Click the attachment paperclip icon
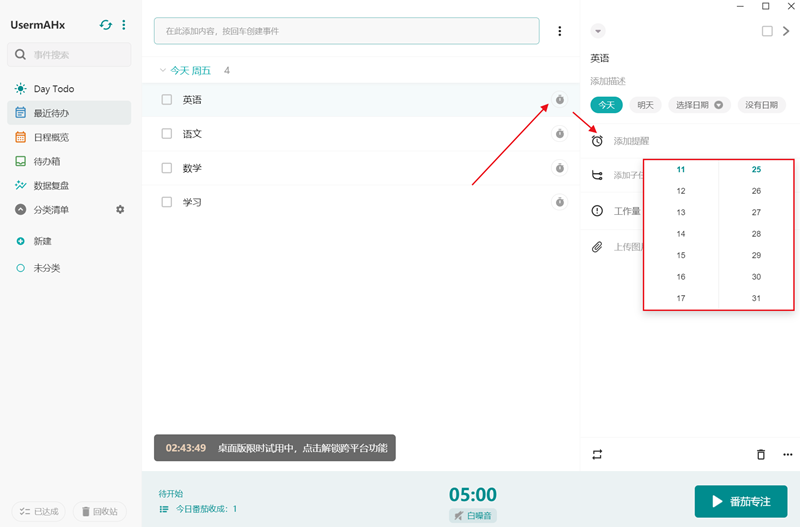Image resolution: width=800 pixels, height=527 pixels. tap(597, 247)
